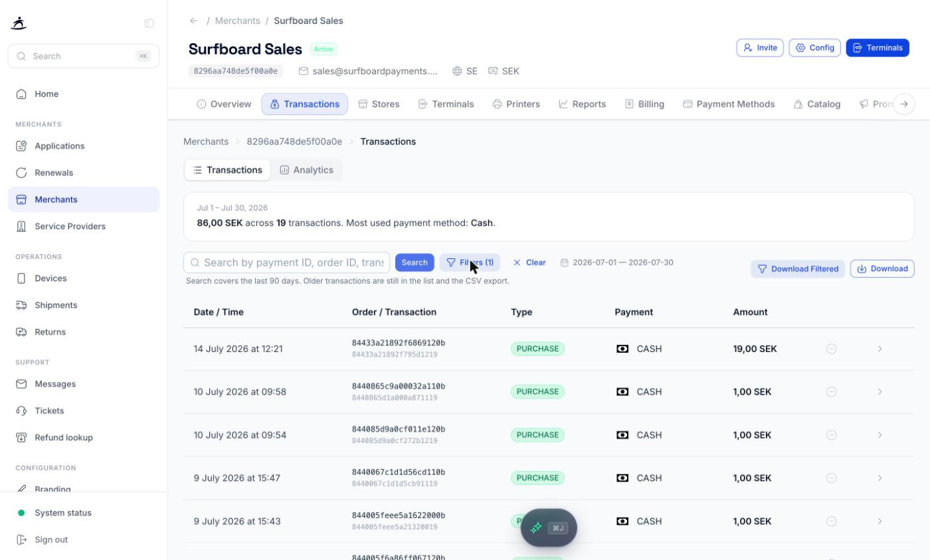Click the Download CSV button
This screenshot has height=560, width=930.
(882, 269)
